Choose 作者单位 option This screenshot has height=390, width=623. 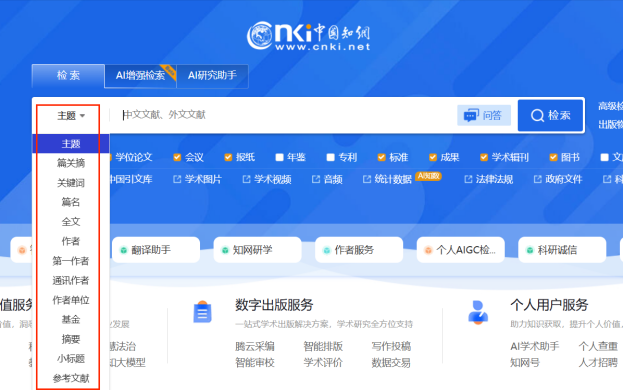tap(71, 300)
